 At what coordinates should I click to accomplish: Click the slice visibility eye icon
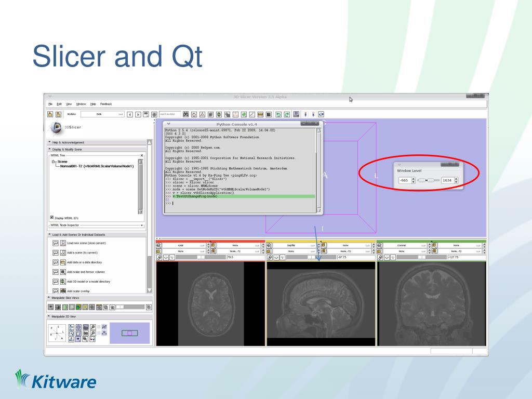tap(50, 307)
